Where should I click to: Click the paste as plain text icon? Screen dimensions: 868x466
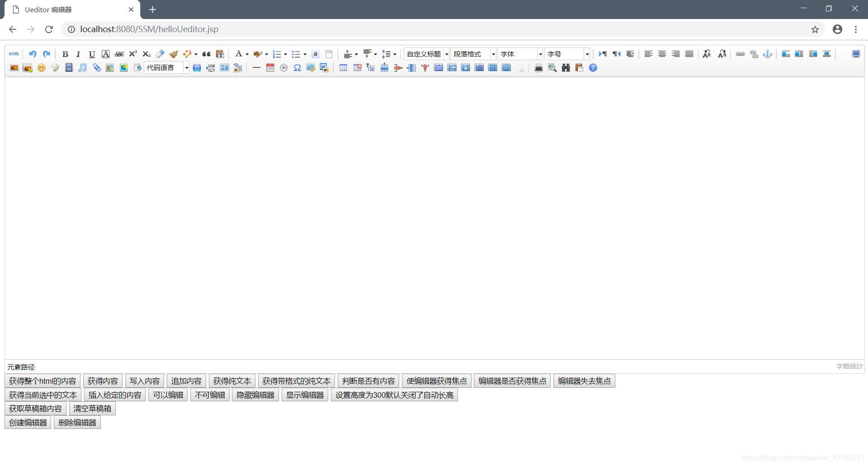pyautogui.click(x=220, y=54)
